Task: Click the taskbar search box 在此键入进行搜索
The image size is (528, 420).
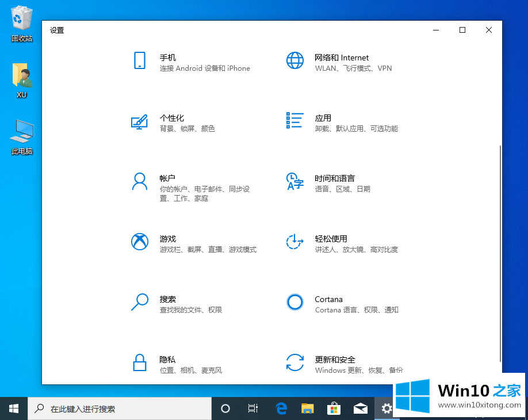Action: click(x=120, y=408)
